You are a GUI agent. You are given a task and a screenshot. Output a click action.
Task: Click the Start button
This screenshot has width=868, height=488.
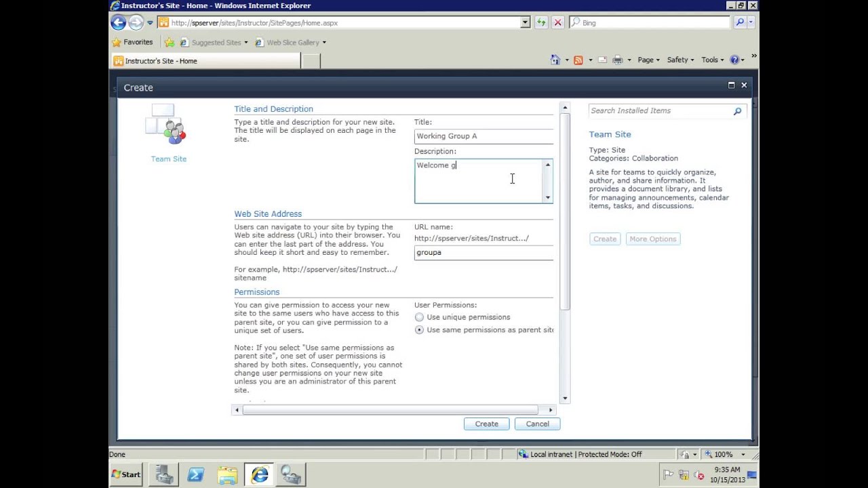coord(126,474)
